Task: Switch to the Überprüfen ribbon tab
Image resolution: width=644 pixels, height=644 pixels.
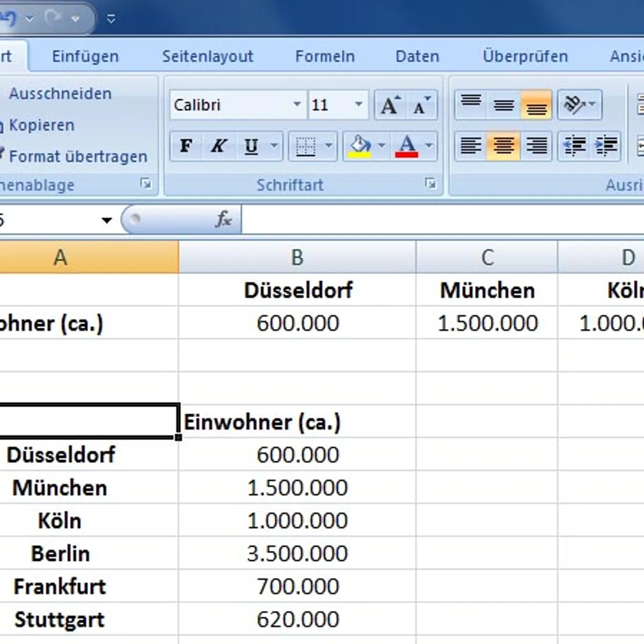Action: pos(525,56)
